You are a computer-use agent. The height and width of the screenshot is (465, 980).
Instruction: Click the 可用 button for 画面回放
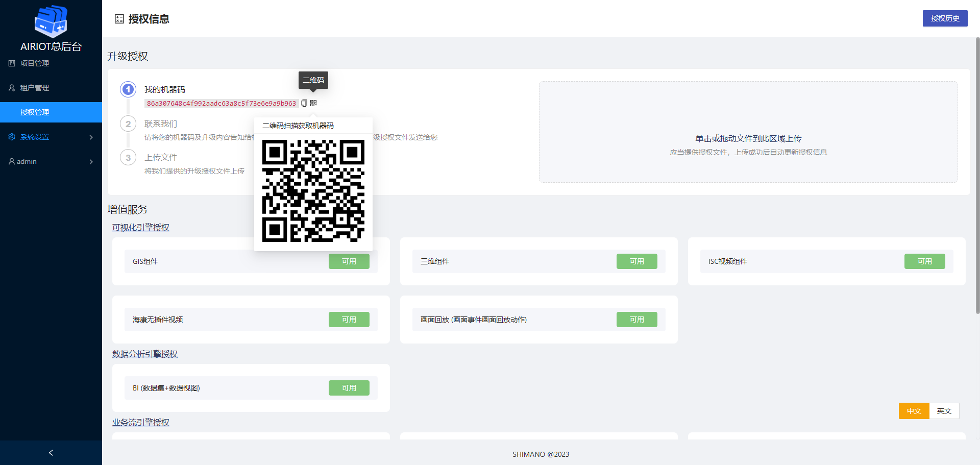coord(637,320)
